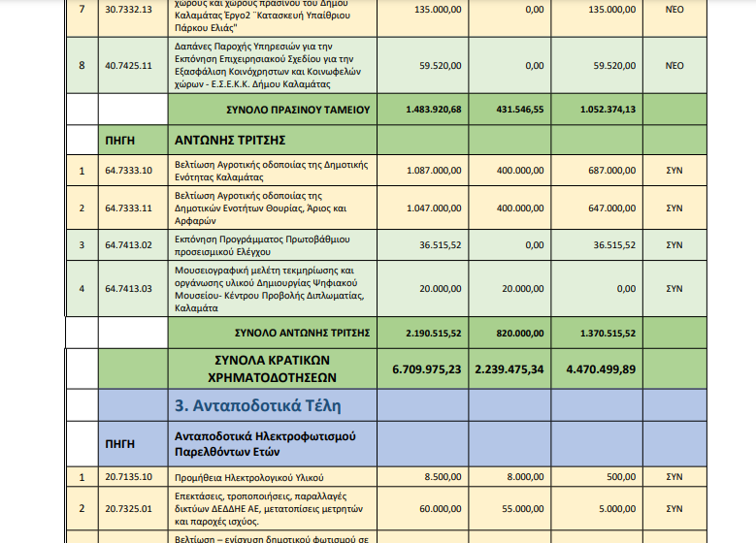This screenshot has height=543, width=756.
Task: Select the amount 60.000,00
Action: 441,509
